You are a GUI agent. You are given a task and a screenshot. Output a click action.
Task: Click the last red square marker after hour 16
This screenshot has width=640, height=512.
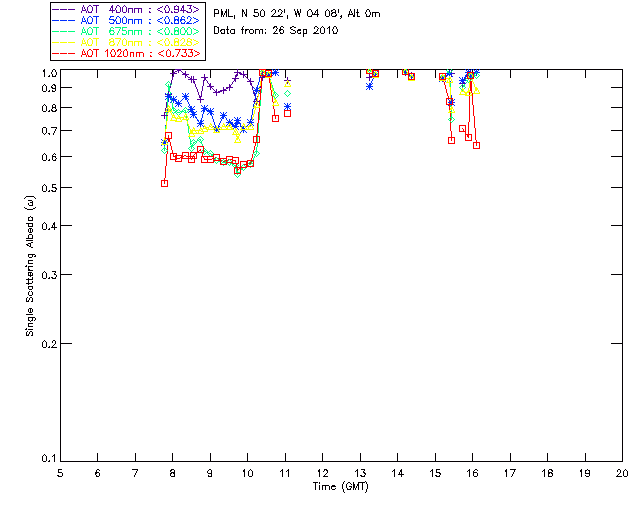point(476,145)
